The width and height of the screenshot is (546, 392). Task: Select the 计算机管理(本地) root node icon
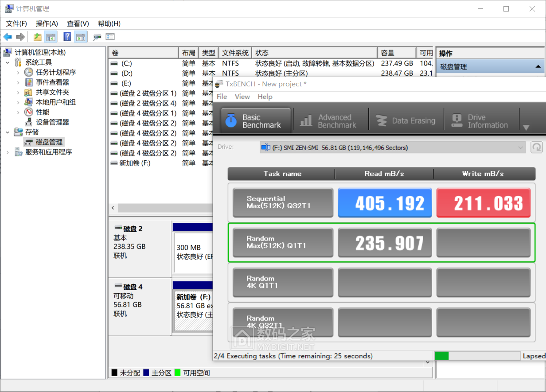(8, 53)
